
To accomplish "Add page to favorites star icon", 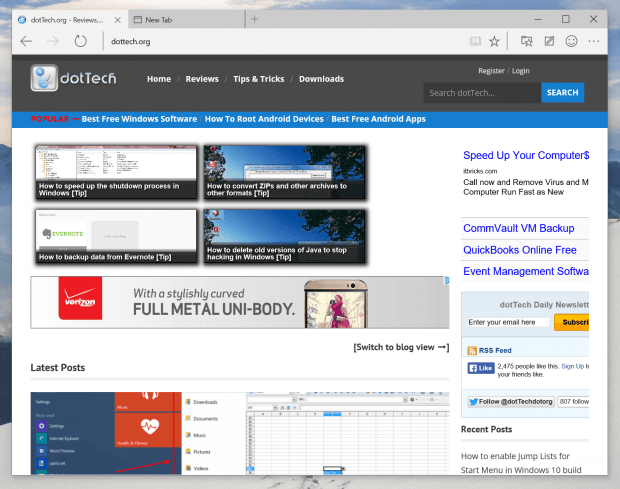I will pyautogui.click(x=494, y=41).
